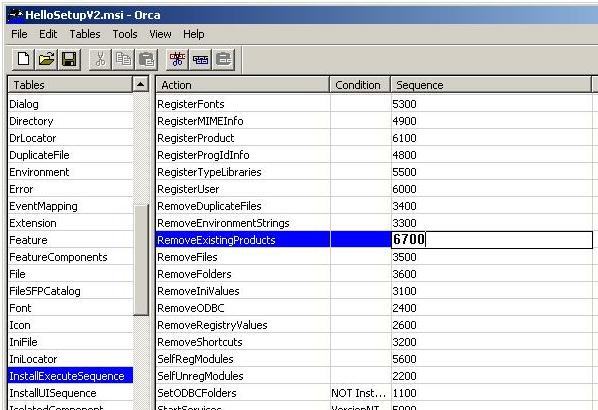Select the RemoveRegistryValues action row

point(374,325)
